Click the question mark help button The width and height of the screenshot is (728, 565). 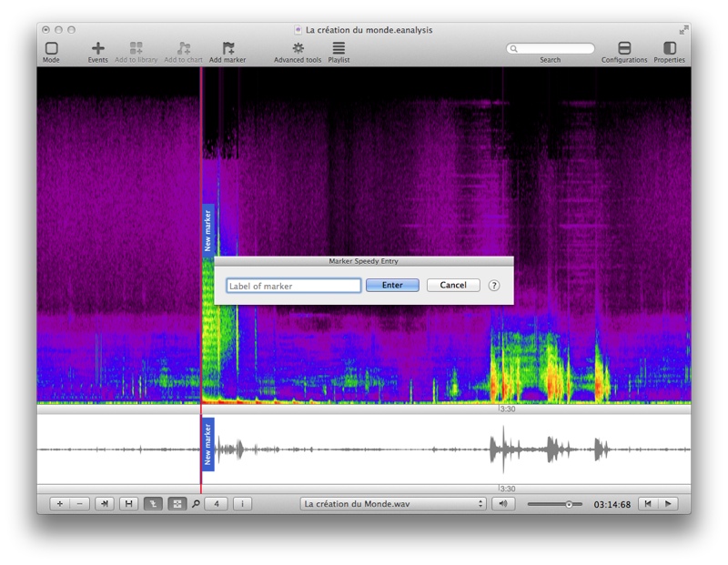point(494,286)
